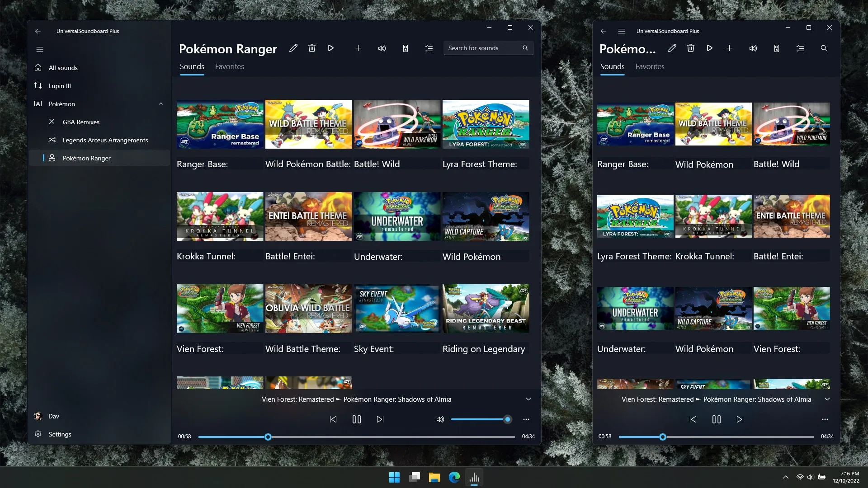
Task: Show hidden system tray icons chevron
Action: pyautogui.click(x=786, y=477)
